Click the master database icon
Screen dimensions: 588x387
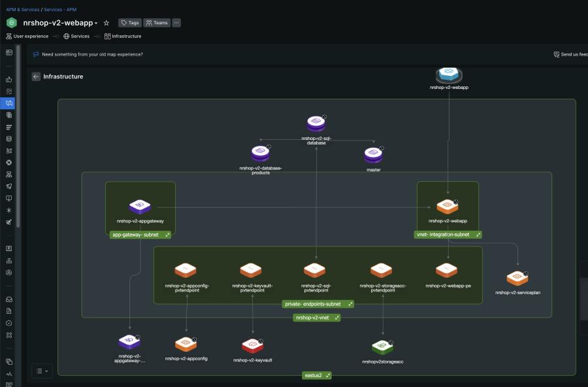pos(374,156)
